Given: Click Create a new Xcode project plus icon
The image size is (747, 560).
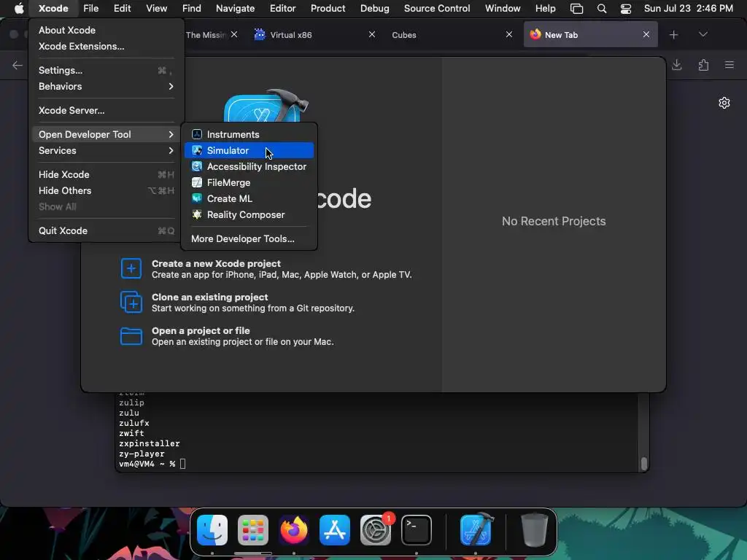Looking at the screenshot, I should point(131,268).
